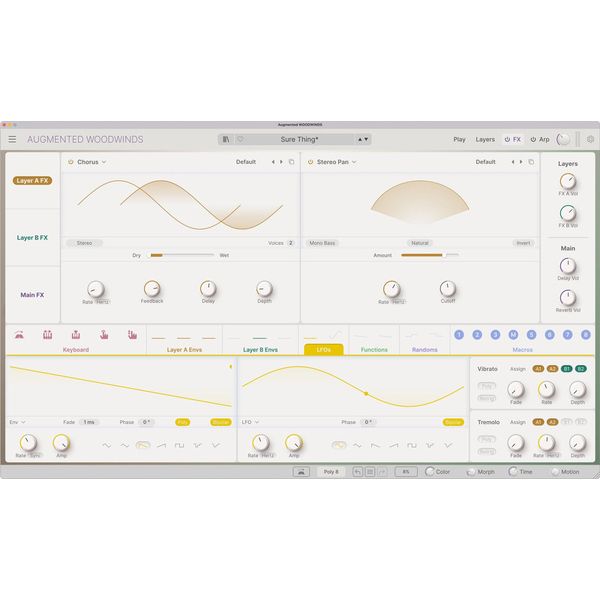
Task: Toggle Mono Bass on Stereo Pan
Action: [322, 243]
